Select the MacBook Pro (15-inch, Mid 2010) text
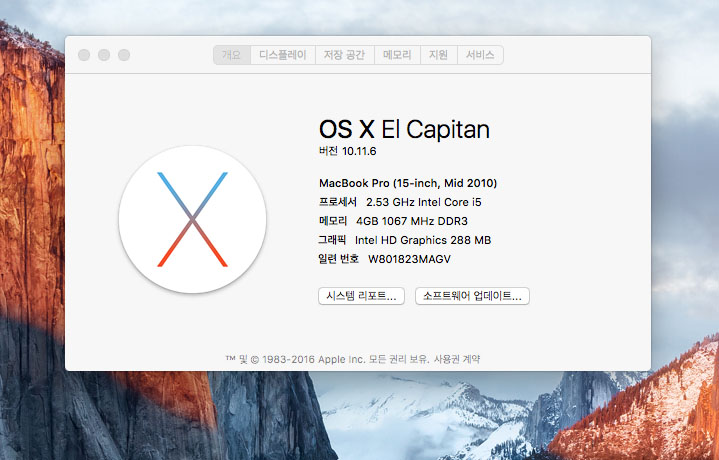 (x=407, y=183)
